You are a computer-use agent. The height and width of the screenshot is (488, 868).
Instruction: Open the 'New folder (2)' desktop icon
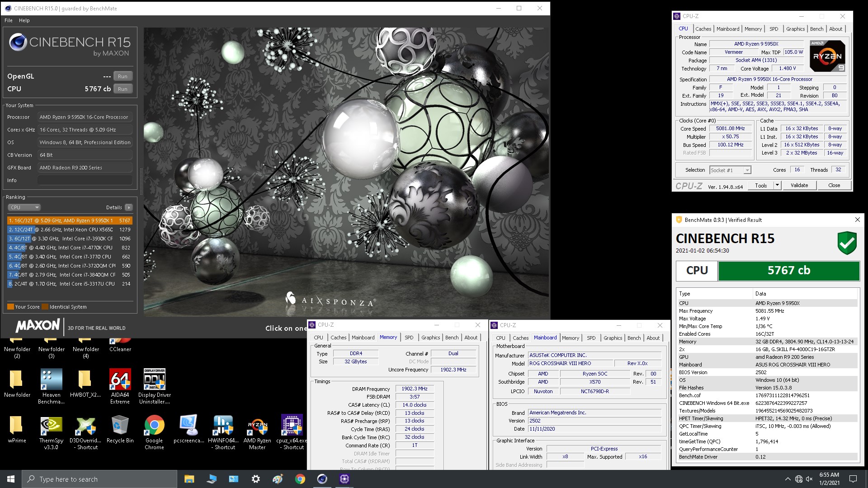17,348
